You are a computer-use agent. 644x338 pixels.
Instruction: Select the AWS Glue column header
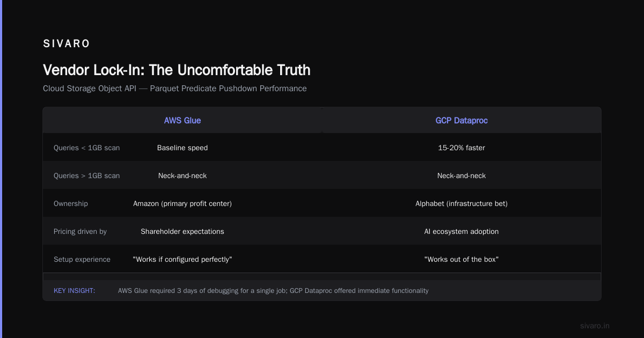[x=182, y=121]
